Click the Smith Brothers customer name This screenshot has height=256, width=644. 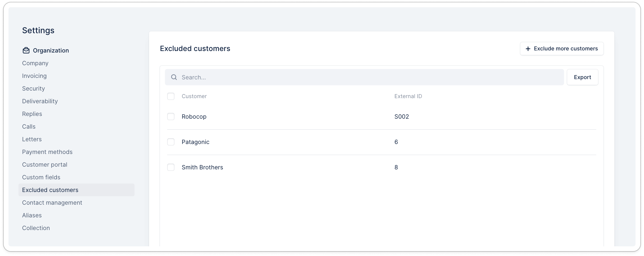202,167
